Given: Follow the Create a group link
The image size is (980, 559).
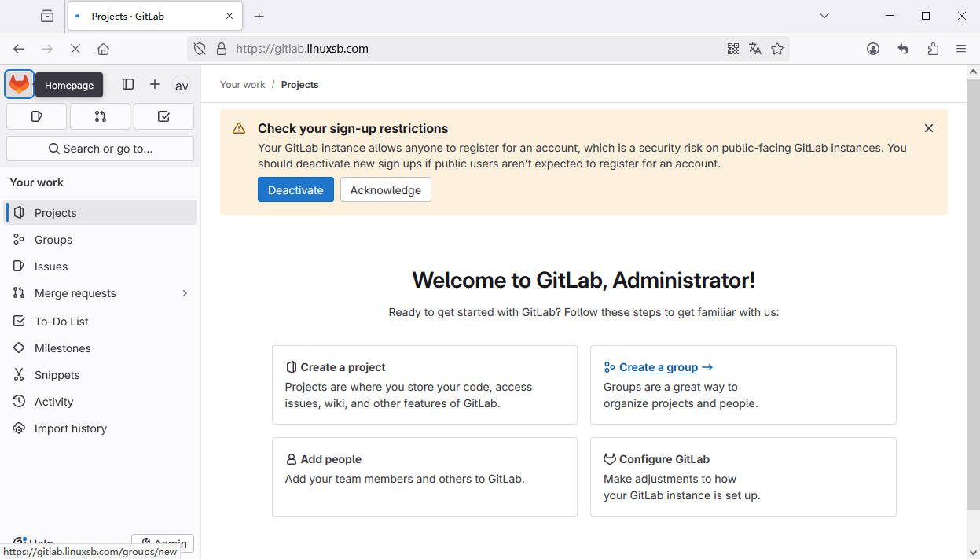Looking at the screenshot, I should click(x=659, y=367).
